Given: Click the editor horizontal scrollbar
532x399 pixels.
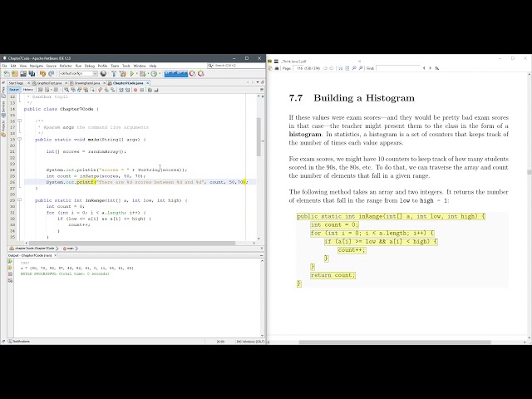Looking at the screenshot, I should (x=132, y=243).
